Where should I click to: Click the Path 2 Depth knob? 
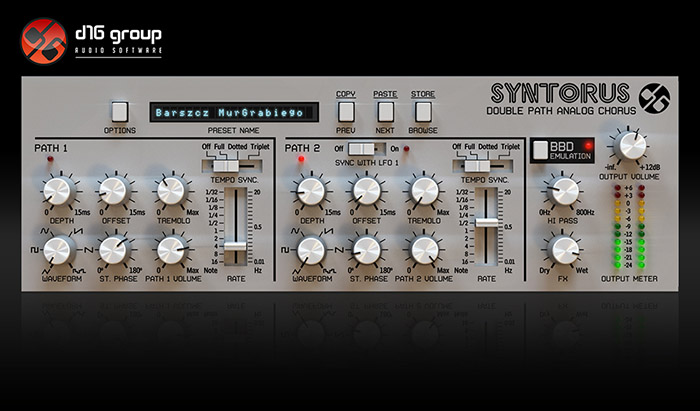point(312,191)
